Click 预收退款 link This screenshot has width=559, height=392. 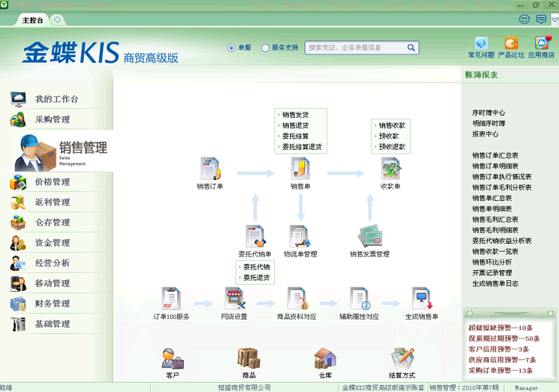[392, 147]
